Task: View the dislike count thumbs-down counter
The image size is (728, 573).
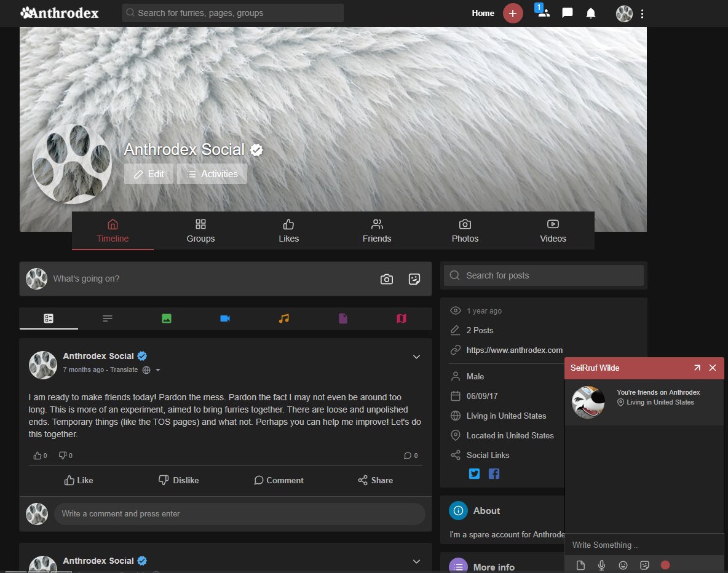Action: click(x=65, y=456)
